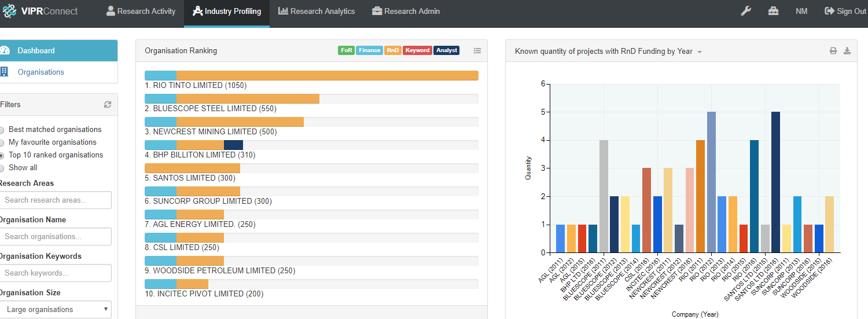This screenshot has width=868, height=319.
Task: Click the SANTOS LTD (2016) chart bar
Action: (x=776, y=182)
